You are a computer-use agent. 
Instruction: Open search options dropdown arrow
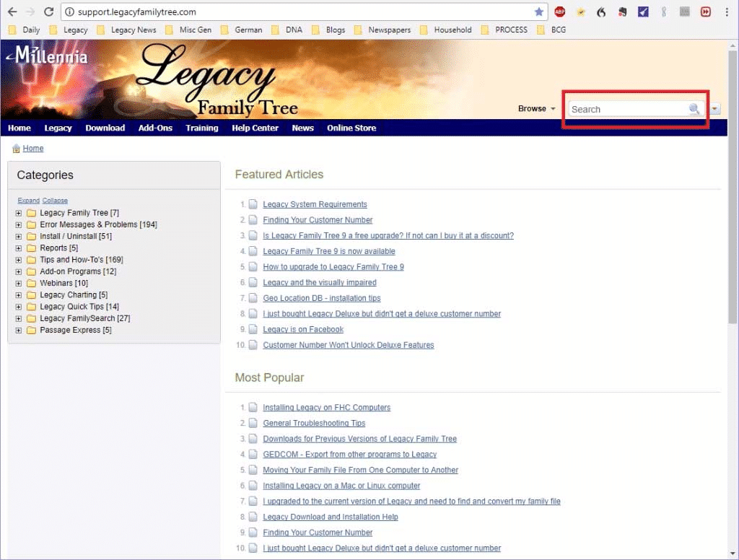coord(715,109)
